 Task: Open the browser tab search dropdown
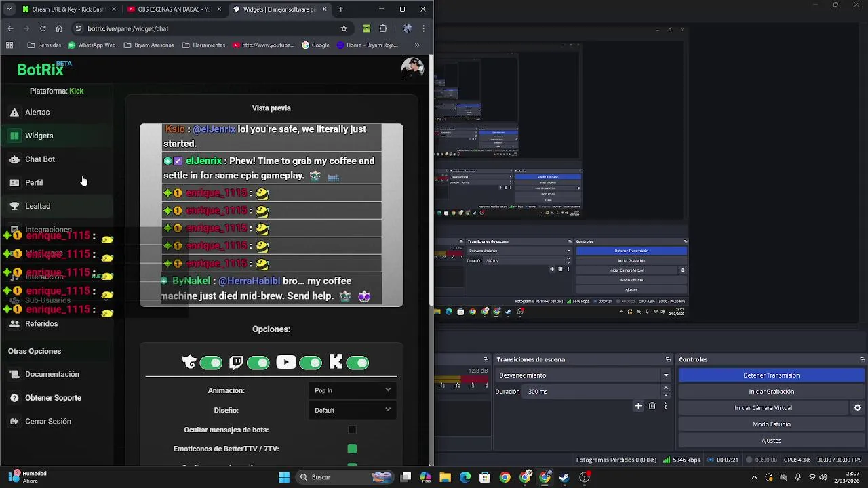(x=9, y=9)
